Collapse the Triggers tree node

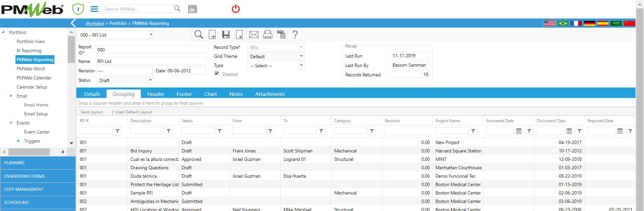click(x=18, y=141)
